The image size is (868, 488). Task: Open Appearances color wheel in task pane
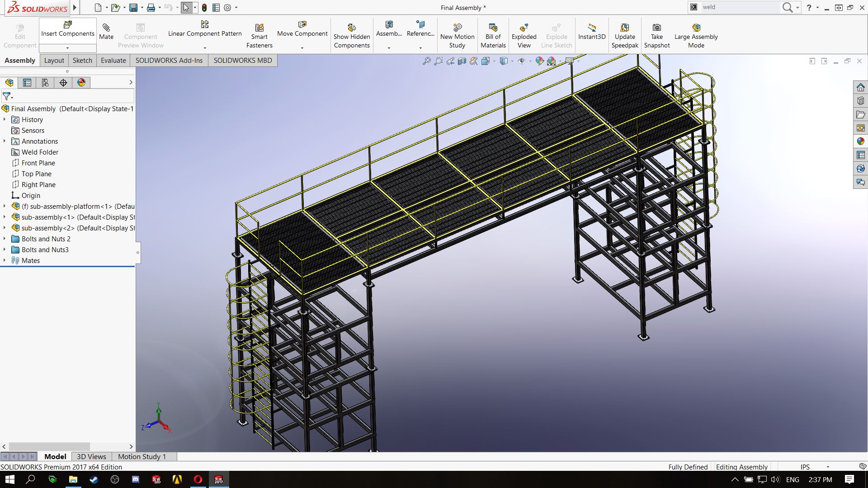pyautogui.click(x=860, y=141)
